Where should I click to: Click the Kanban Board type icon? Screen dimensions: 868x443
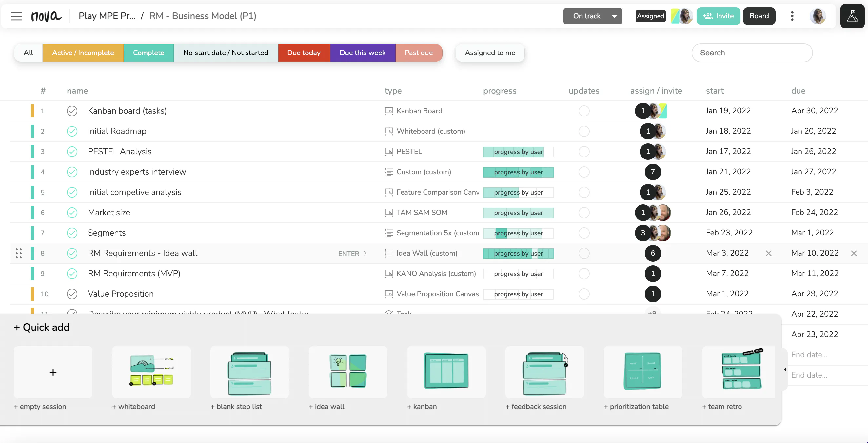pyautogui.click(x=389, y=111)
